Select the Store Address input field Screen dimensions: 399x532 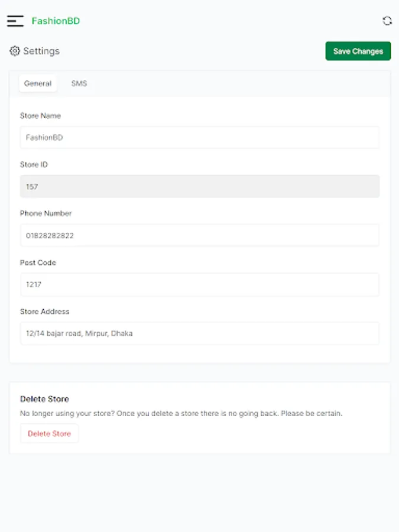click(200, 333)
